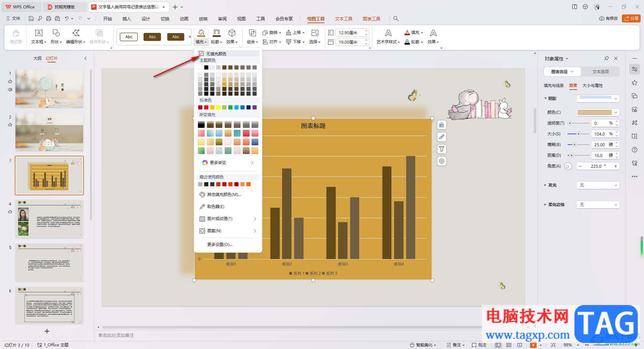
Task: Click the 分享 share button
Action: (x=631, y=18)
